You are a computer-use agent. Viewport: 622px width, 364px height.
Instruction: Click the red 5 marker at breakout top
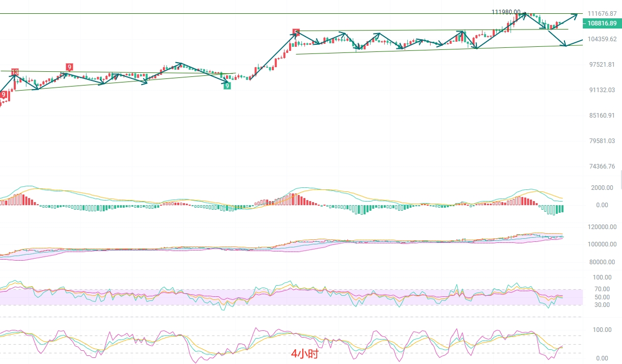click(x=296, y=32)
